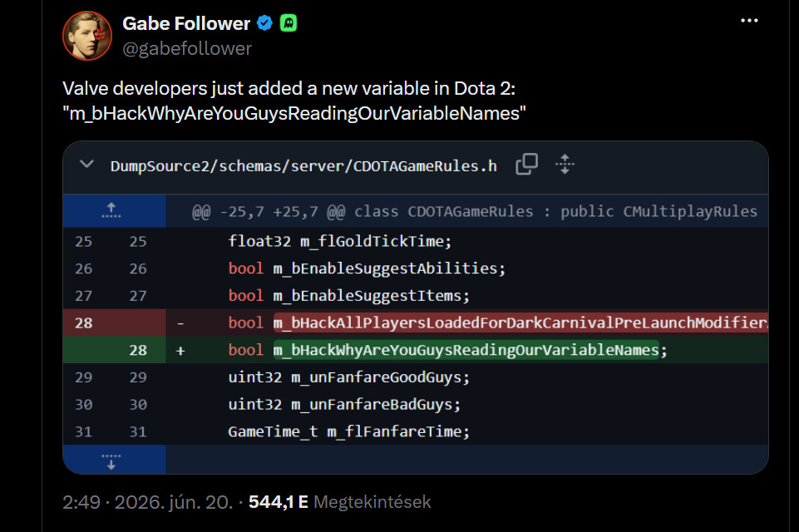Open Gabe Follower's profile avatar
This screenshot has width=799, height=532.
coord(87,36)
